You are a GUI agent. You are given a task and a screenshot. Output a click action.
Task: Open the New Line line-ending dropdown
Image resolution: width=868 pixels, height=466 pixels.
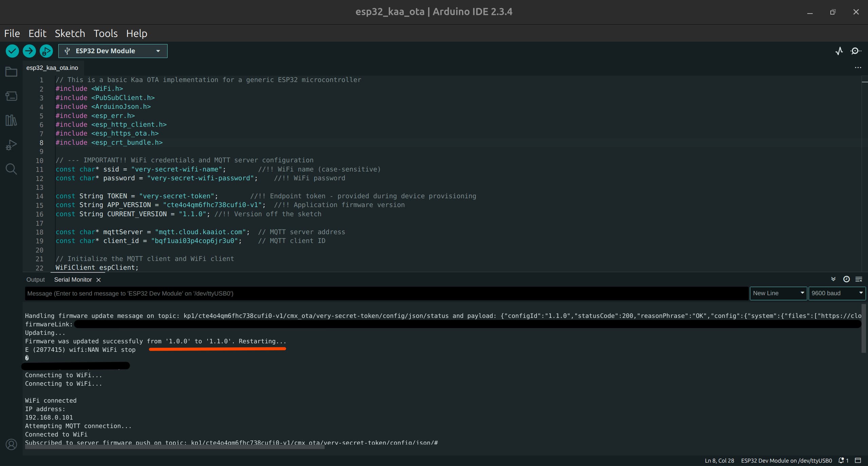[778, 293]
